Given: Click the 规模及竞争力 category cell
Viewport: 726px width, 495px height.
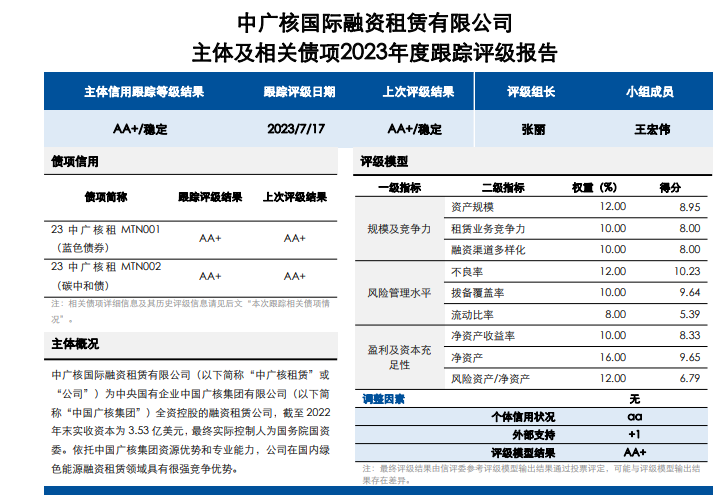Looking at the screenshot, I should pos(399,228).
